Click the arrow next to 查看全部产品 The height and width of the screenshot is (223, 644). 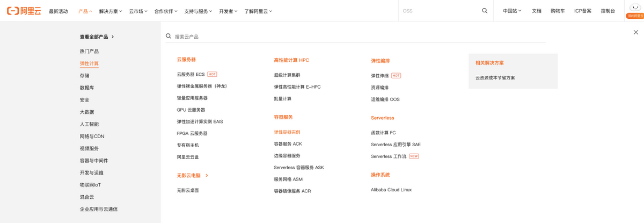coord(113,37)
